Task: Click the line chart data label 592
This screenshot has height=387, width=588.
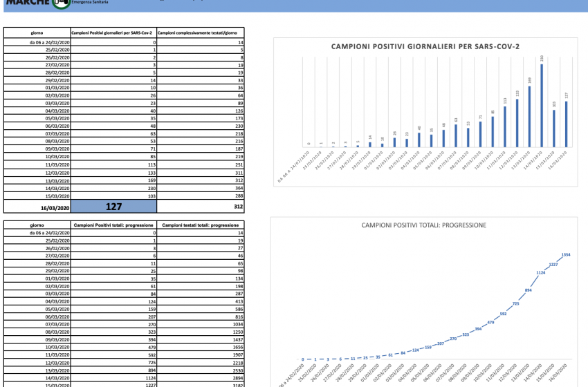Action: pos(503,314)
